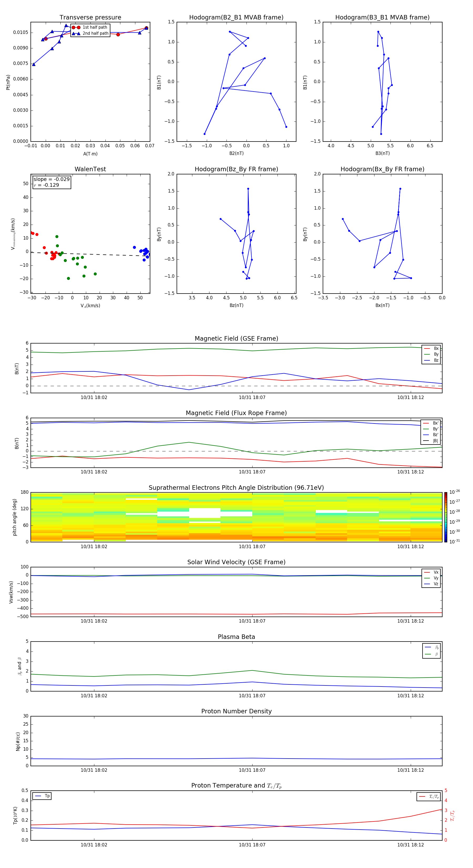
Task: Click the "Plasma Beta" plot title
Action: click(x=236, y=637)
